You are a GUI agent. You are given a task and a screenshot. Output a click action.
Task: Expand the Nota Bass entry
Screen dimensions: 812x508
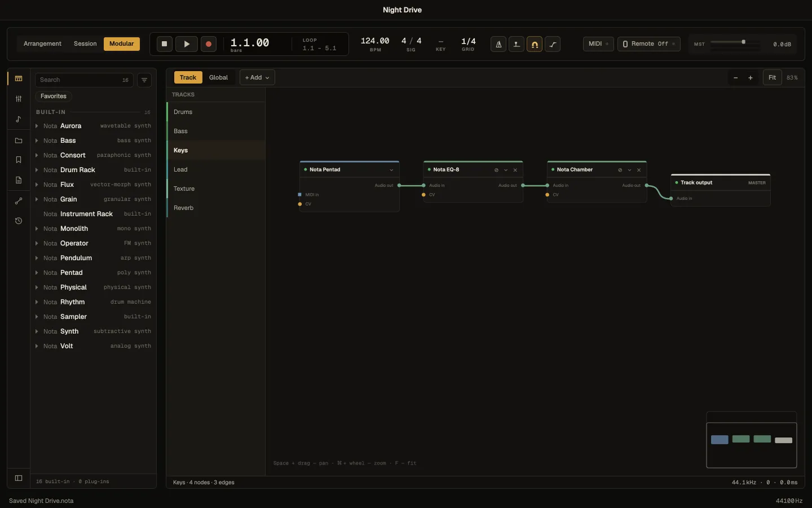(x=37, y=141)
